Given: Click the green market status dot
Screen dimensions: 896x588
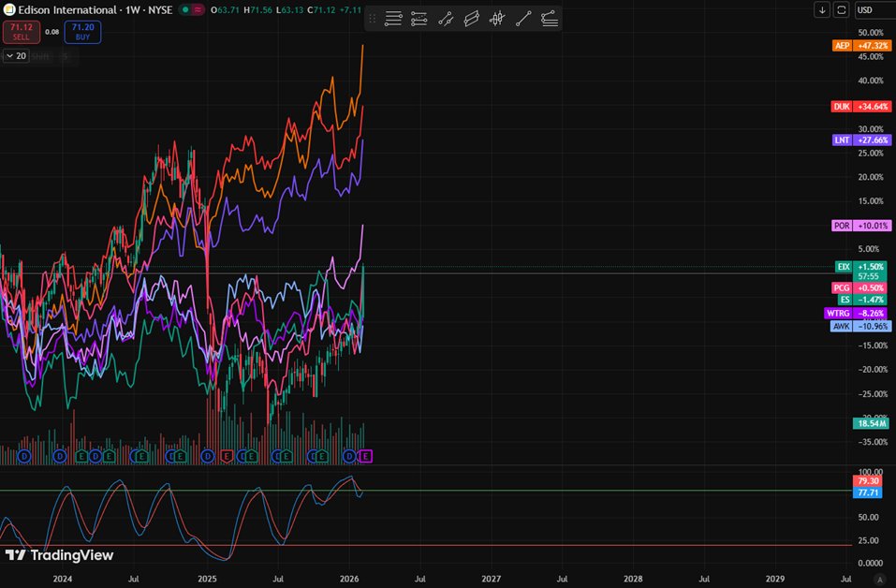Looking at the screenshot, I should point(185,9).
